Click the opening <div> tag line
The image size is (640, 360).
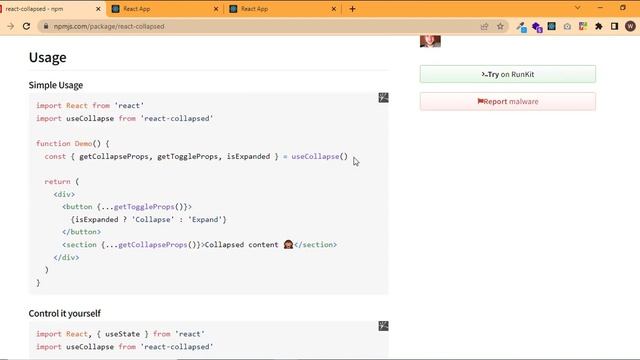[x=64, y=194]
